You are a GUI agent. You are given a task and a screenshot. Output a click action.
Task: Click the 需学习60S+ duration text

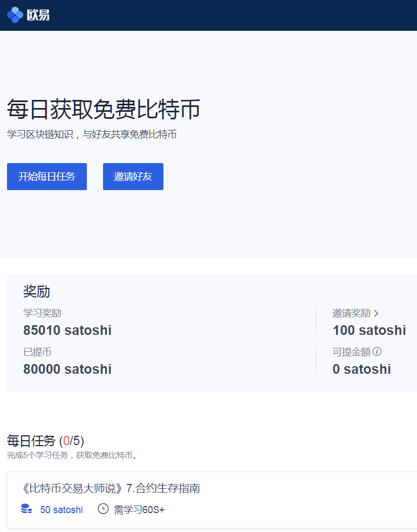coord(139,510)
